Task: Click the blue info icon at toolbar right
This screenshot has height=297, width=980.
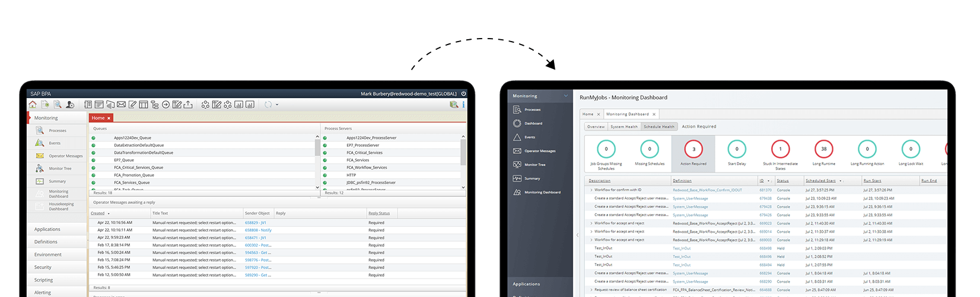Action: [x=463, y=105]
